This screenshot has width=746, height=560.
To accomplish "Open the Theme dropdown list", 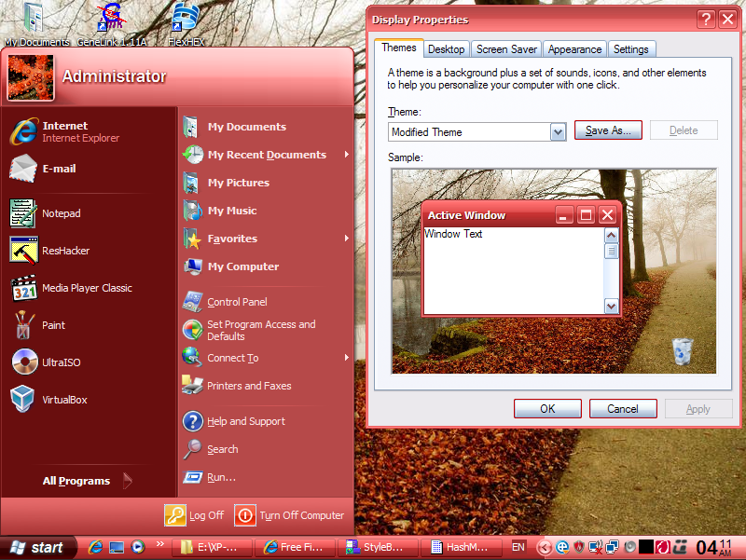I will pos(558,132).
